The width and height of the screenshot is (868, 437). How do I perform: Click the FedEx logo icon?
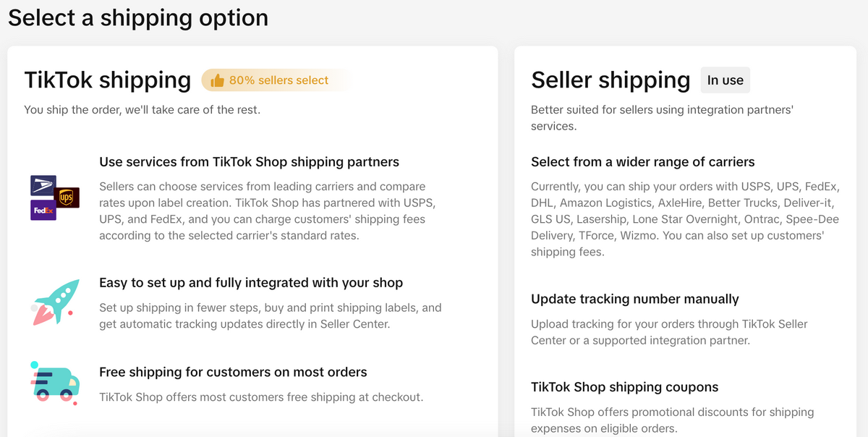tap(43, 210)
